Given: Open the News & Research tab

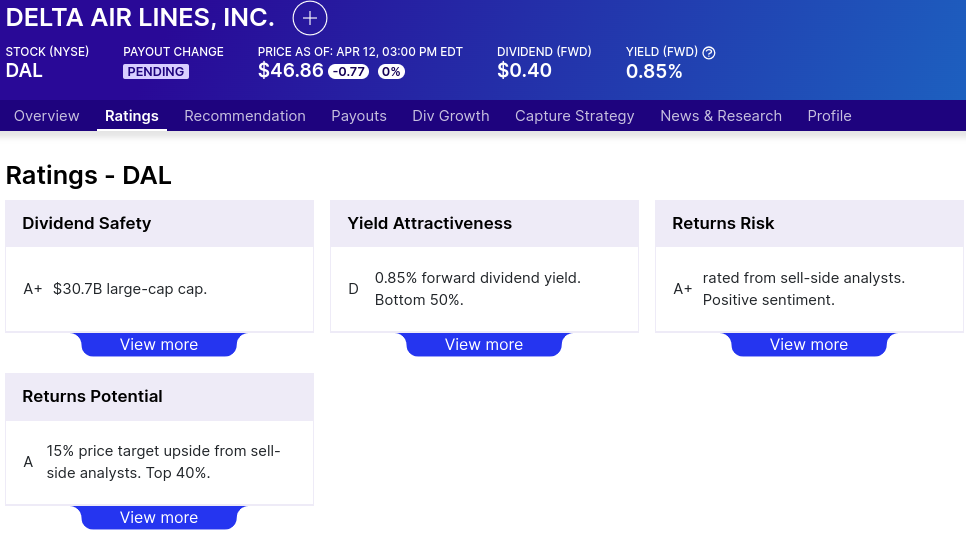Looking at the screenshot, I should (x=721, y=116).
